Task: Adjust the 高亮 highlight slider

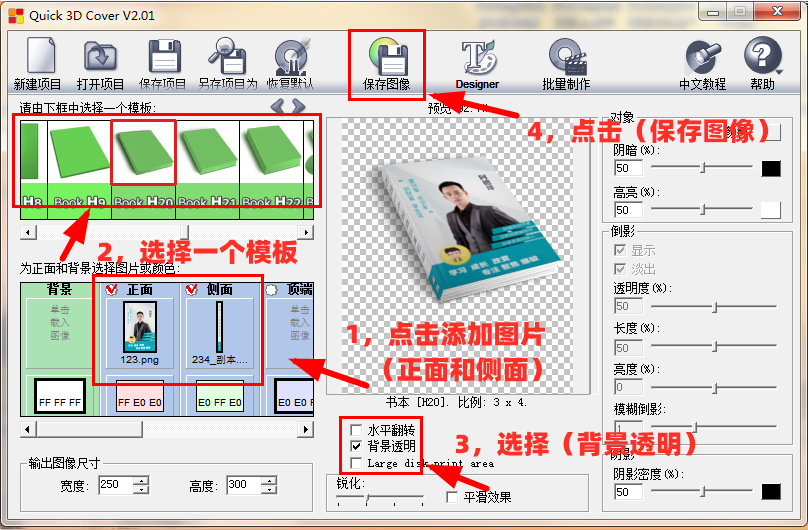Action: [702, 209]
